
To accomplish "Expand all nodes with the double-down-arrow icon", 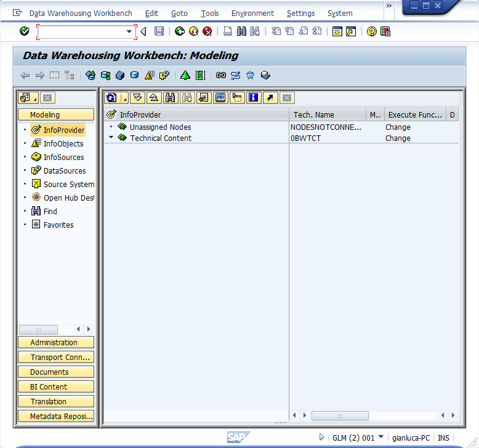I will [x=137, y=98].
